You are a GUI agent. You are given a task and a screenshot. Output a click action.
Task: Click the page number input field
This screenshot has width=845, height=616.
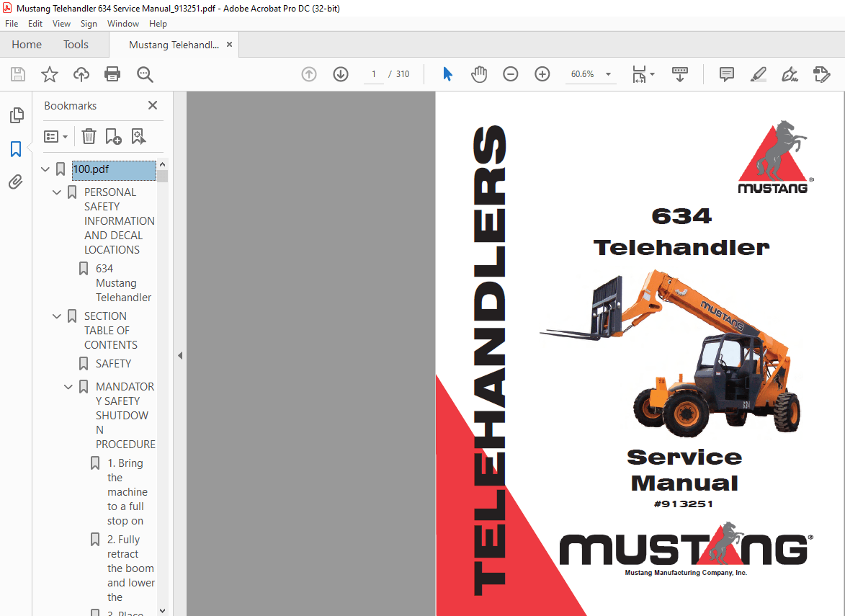pyautogui.click(x=372, y=73)
